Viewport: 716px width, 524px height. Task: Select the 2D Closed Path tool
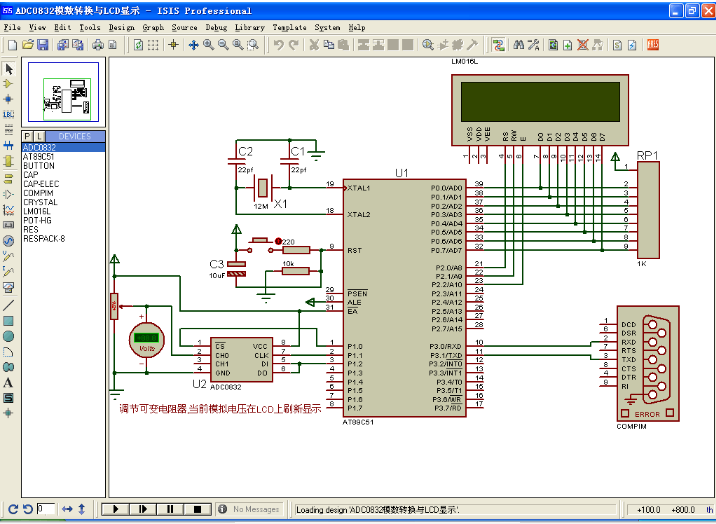click(x=8, y=367)
